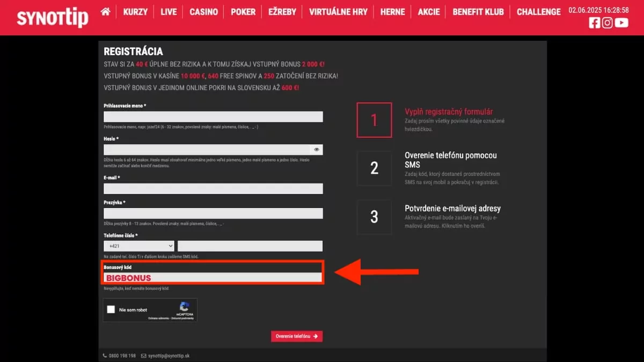Open the EŽREBY menu item
This screenshot has width=644, height=362.
[282, 12]
